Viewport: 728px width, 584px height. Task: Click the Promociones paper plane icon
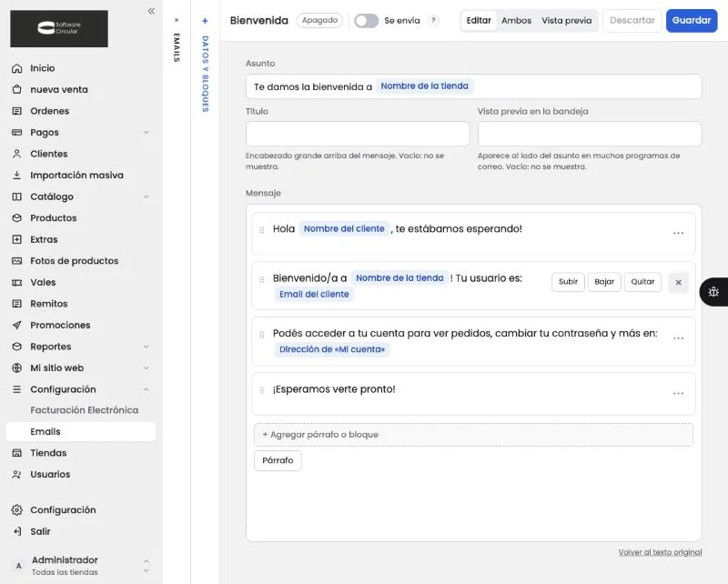click(16, 325)
